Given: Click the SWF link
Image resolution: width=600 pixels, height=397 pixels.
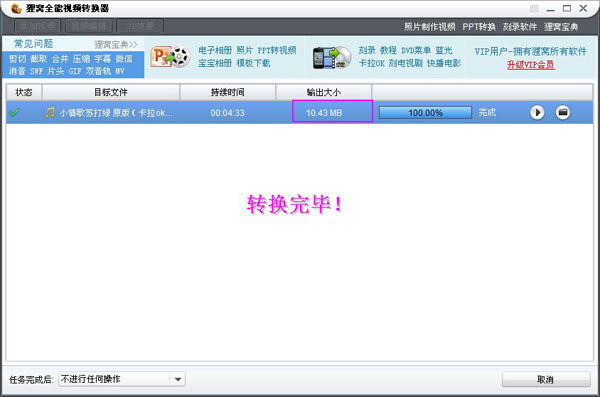Looking at the screenshot, I should (36, 71).
